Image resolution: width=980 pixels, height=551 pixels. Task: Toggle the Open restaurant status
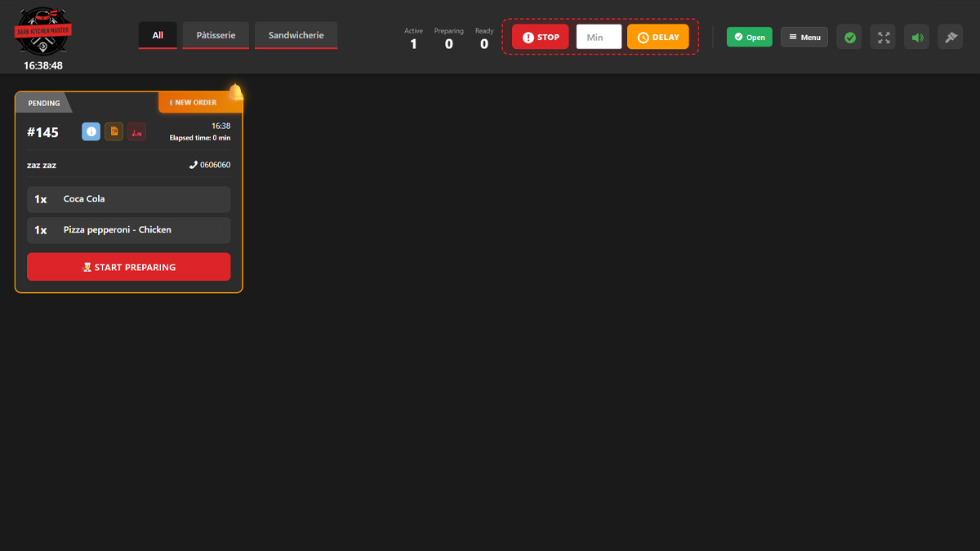pyautogui.click(x=749, y=37)
